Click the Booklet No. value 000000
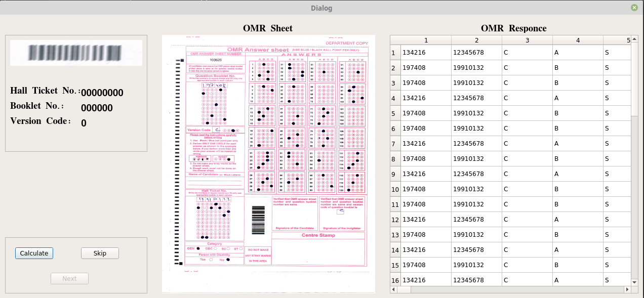This screenshot has width=644, height=298. 97,108
